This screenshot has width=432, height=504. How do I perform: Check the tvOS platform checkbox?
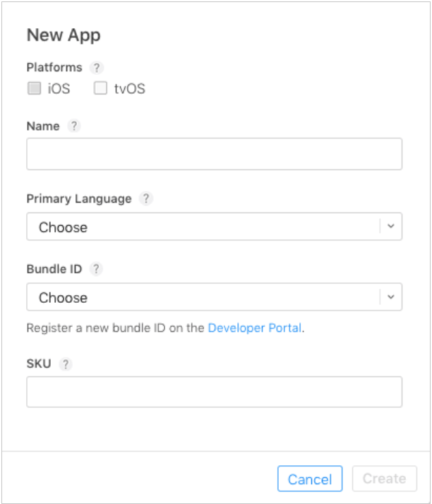click(x=100, y=88)
